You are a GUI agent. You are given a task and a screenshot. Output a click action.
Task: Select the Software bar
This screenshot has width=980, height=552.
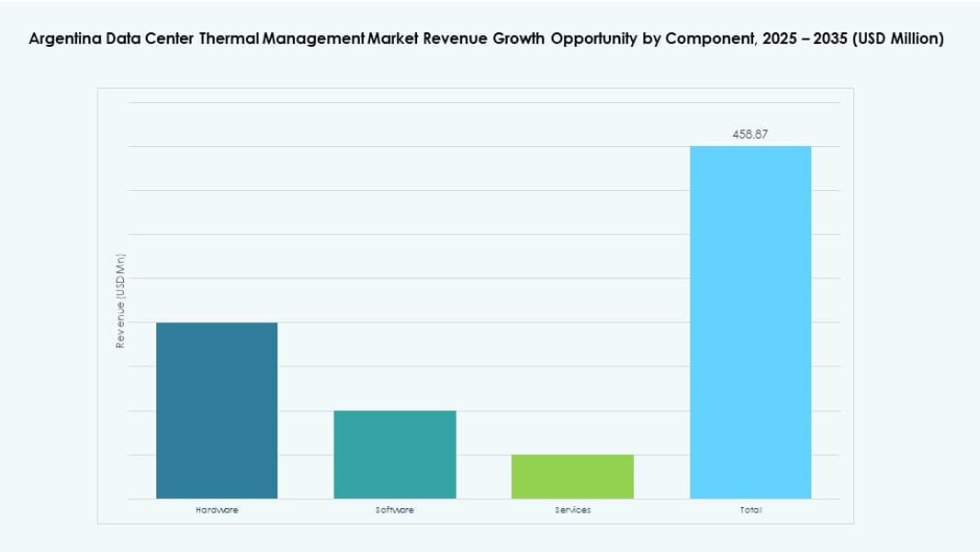[395, 455]
